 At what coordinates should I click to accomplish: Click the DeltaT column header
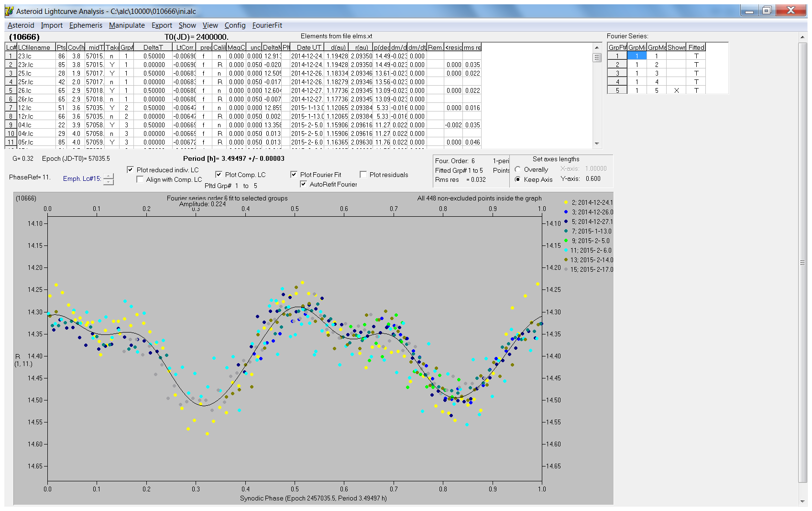coord(153,47)
